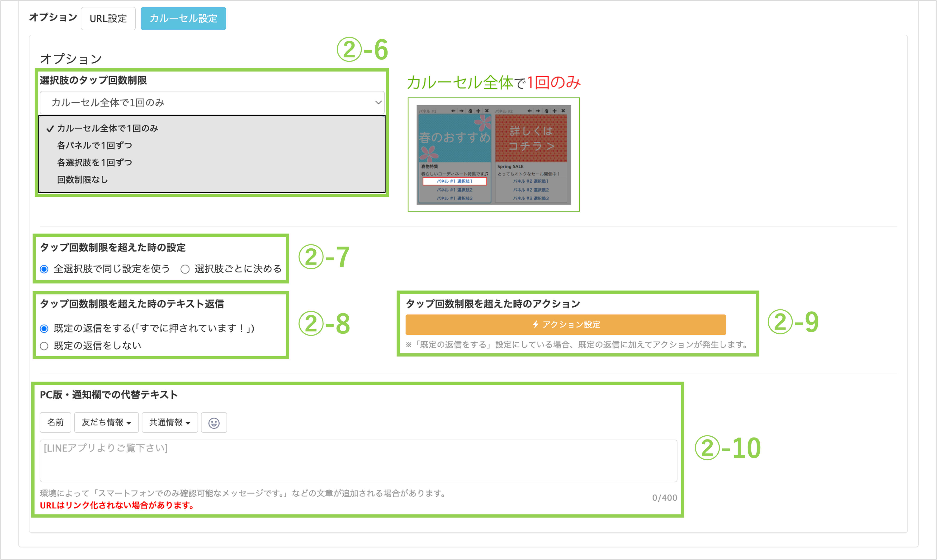937x560 pixels.
Task: Choose 各パネルで1回ずつ from the list
Action: tap(94, 145)
